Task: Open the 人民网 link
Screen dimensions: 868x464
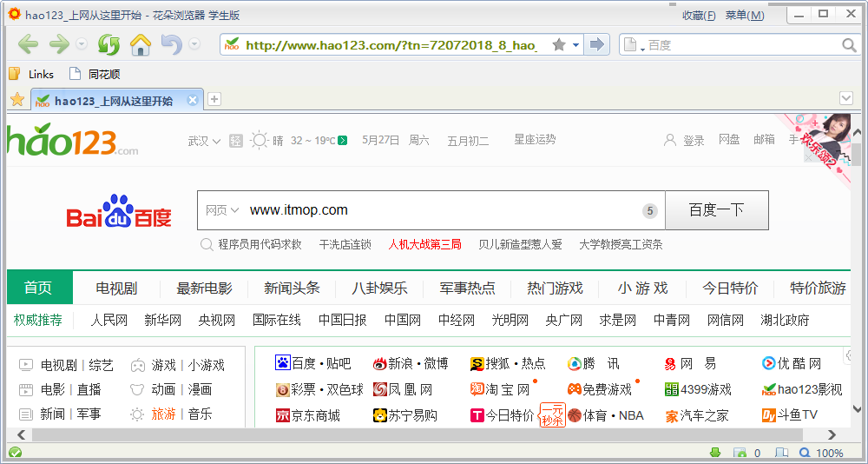Action: pos(109,320)
